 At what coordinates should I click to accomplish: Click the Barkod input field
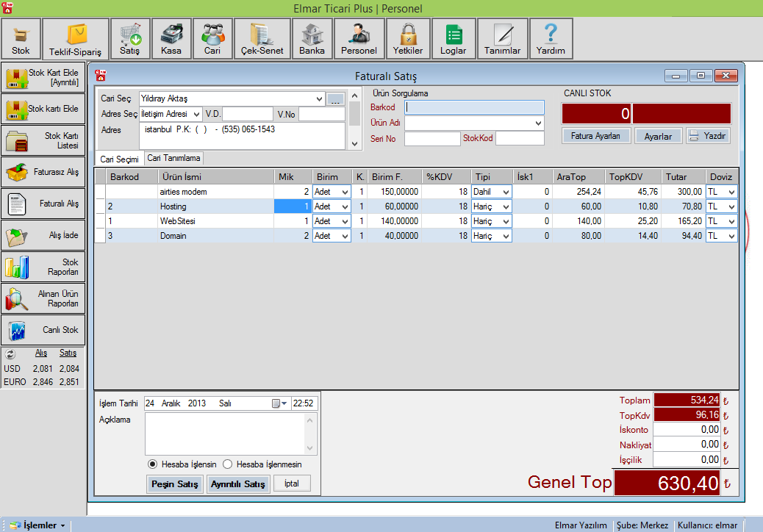click(474, 107)
